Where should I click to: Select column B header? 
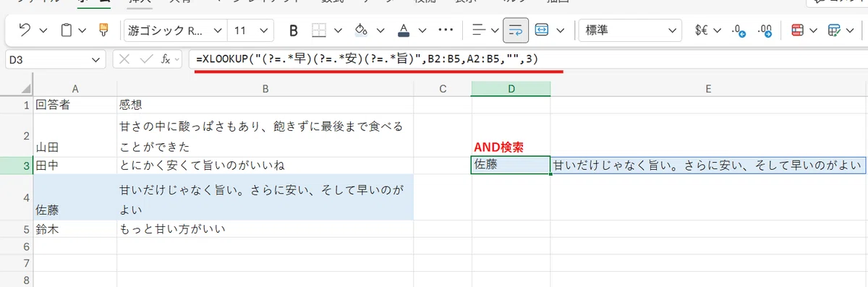[x=265, y=88]
